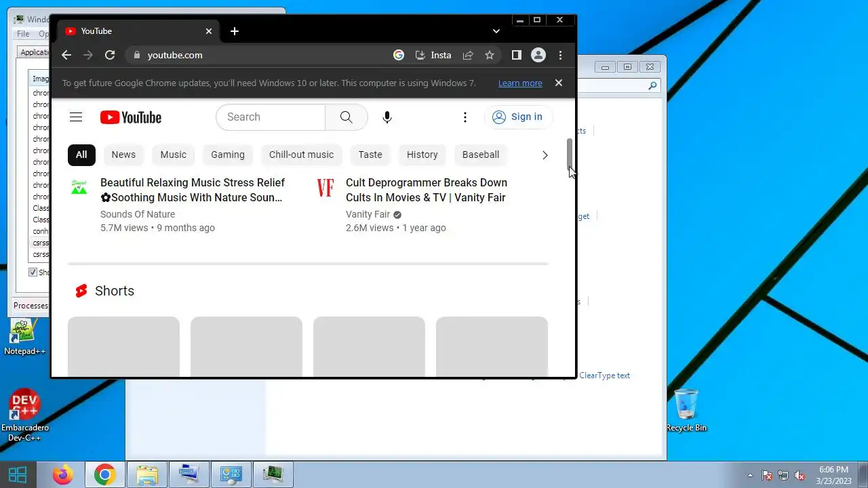Click the volume icon in system tray
The height and width of the screenshot is (488, 868).
[800, 475]
